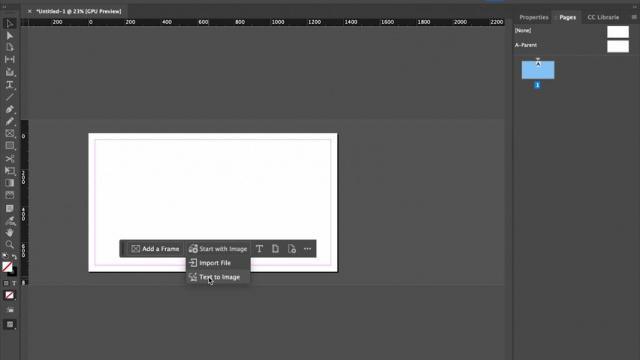Click the A-Parent page thumbnail

point(618,46)
